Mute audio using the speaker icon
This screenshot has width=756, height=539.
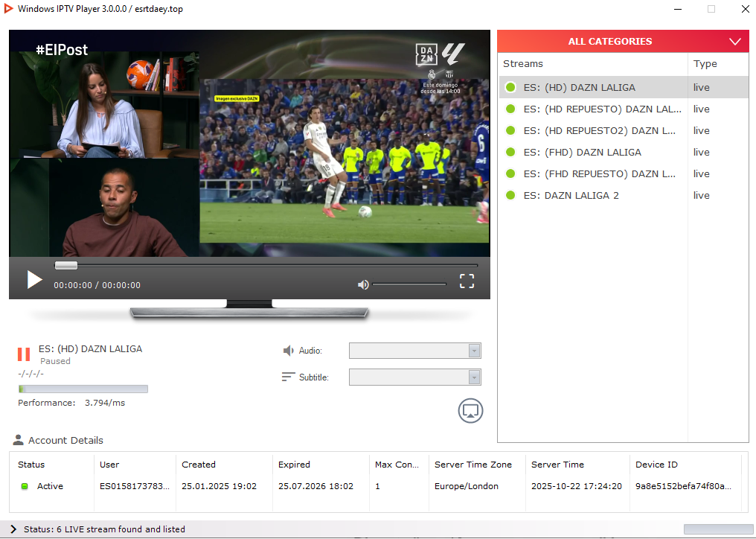(x=363, y=284)
